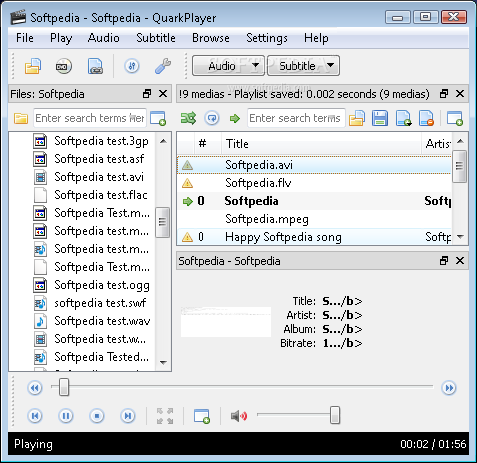
Task: Mute audio with the speaker icon
Action: tap(239, 416)
